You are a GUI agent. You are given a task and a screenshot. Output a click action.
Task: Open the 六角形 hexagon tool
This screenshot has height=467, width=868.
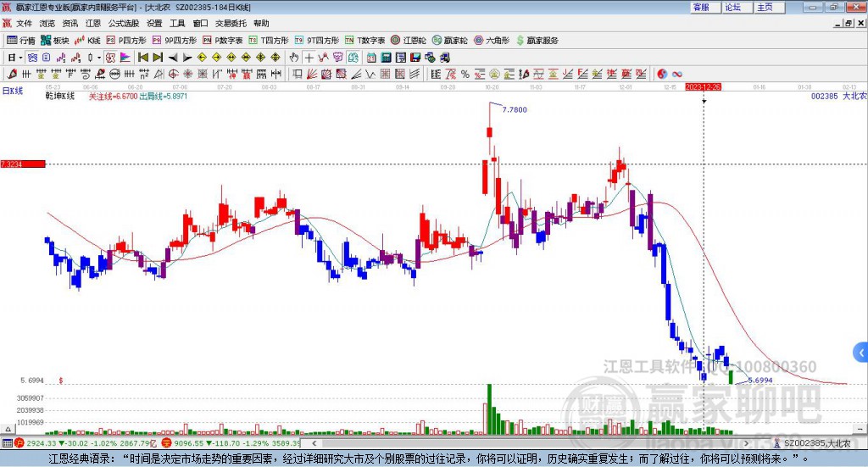tap(492, 41)
